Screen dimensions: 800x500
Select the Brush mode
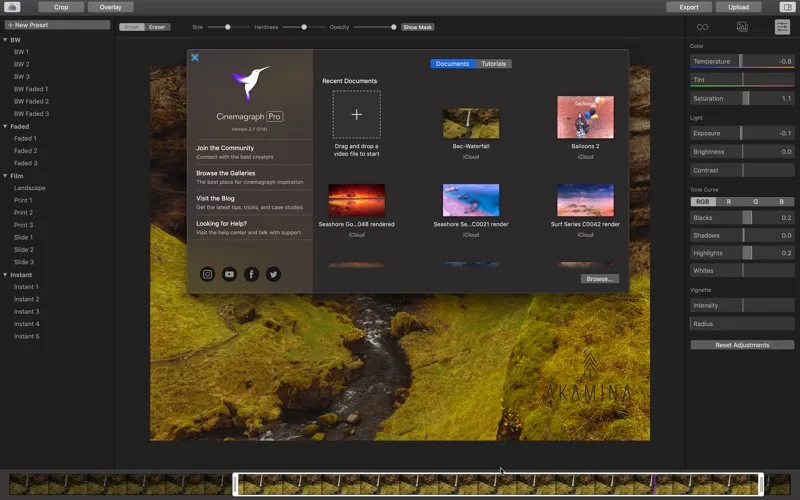pos(132,27)
